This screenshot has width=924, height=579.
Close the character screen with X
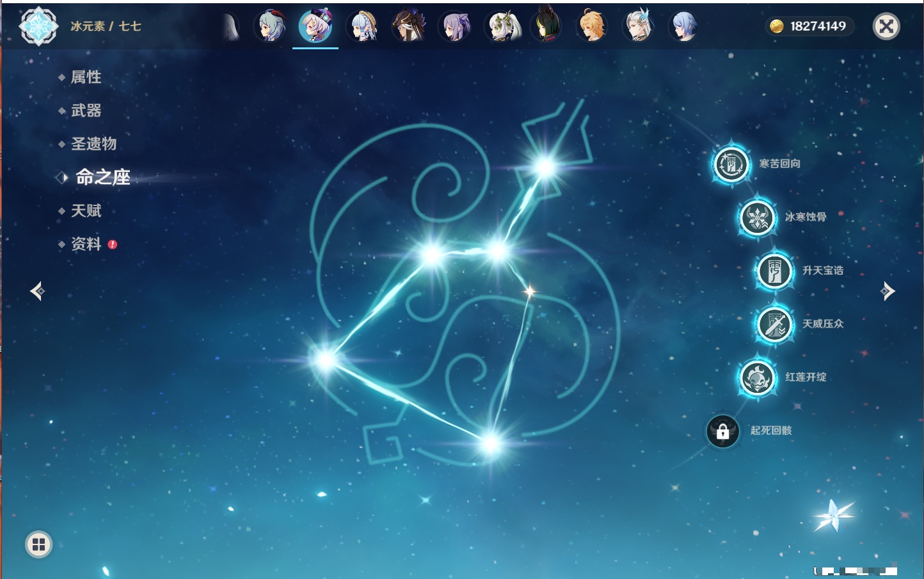pyautogui.click(x=886, y=26)
